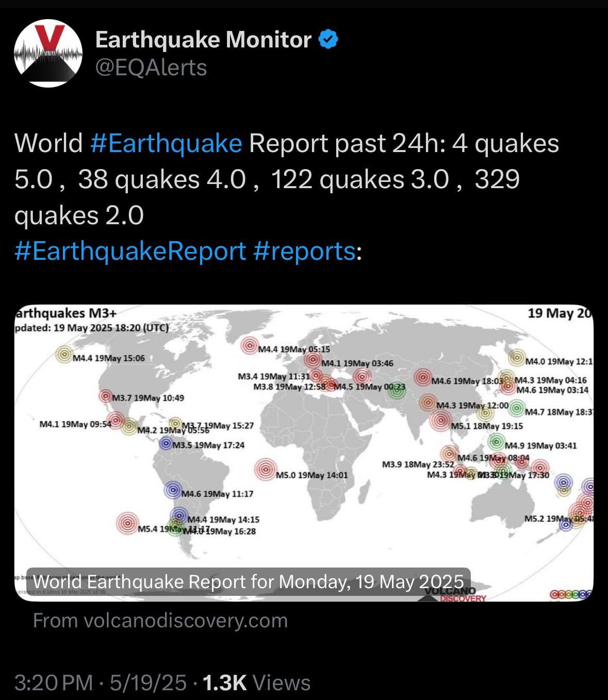
Task: Open the Earthquake Monitor profile avatar
Action: coord(48,53)
